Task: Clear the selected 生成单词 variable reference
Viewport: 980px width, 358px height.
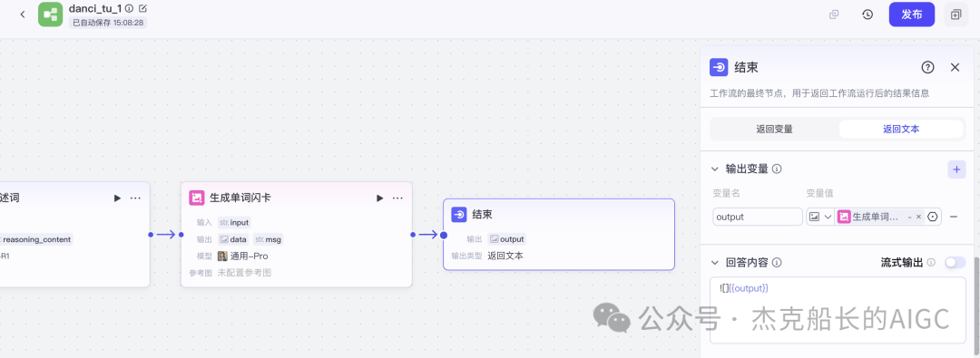Action: (x=918, y=217)
